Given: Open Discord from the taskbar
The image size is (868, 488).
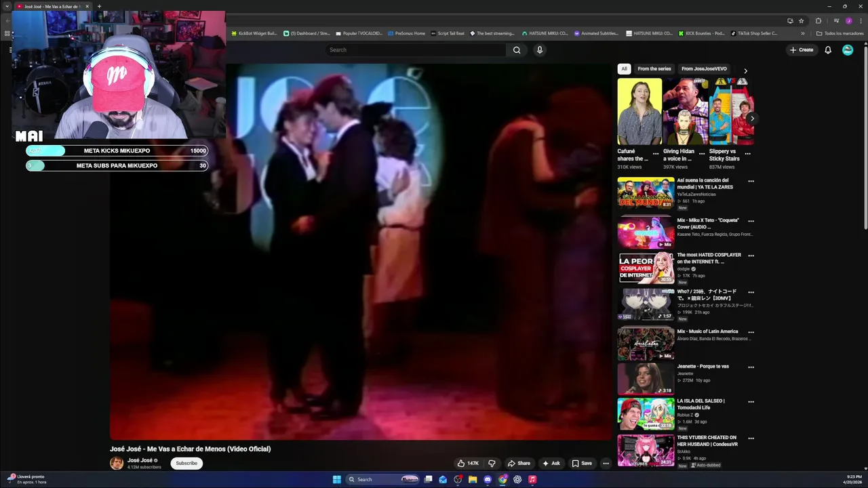Looking at the screenshot, I should click(x=488, y=479).
